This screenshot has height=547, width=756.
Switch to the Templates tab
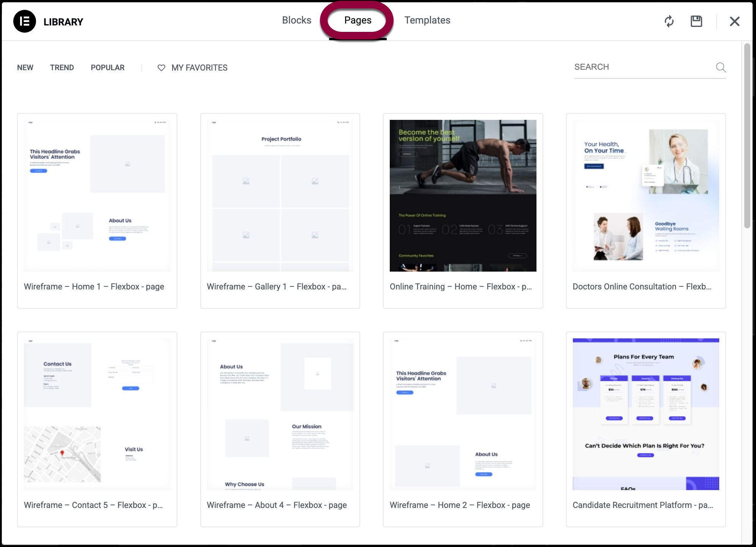pyautogui.click(x=427, y=20)
